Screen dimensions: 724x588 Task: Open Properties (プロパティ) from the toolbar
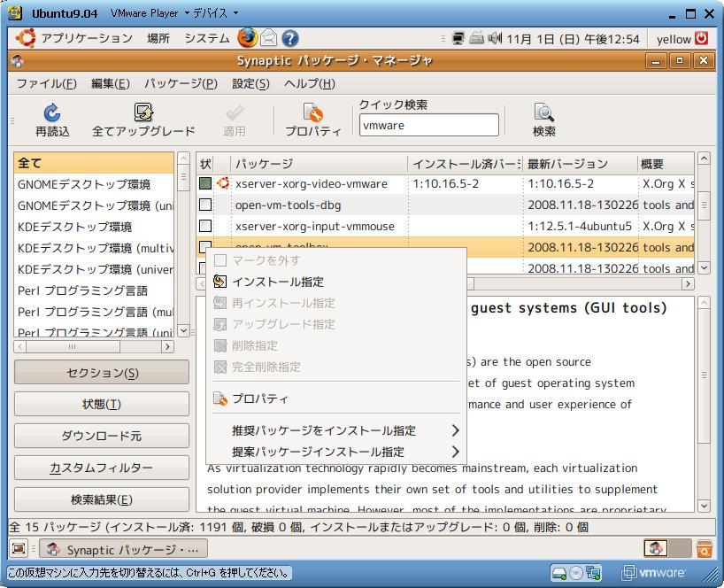click(312, 112)
